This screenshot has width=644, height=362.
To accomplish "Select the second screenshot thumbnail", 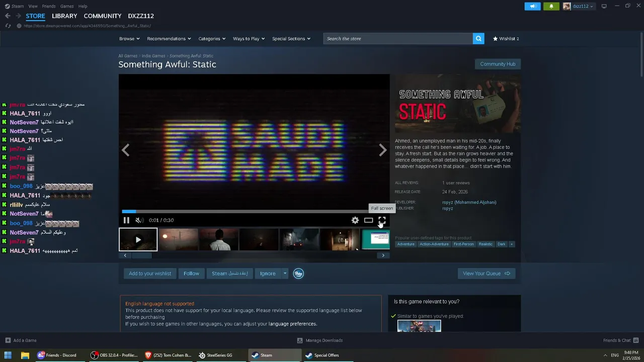I will pyautogui.click(x=179, y=239).
